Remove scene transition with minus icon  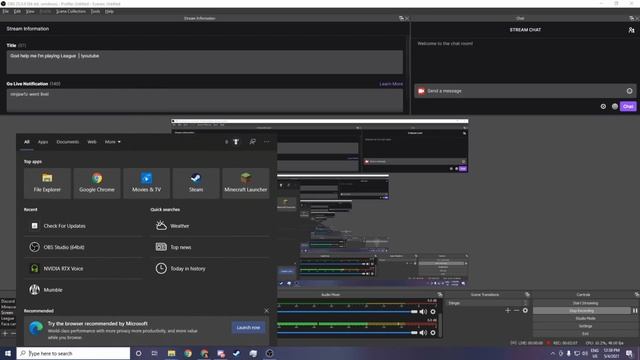coord(516,311)
